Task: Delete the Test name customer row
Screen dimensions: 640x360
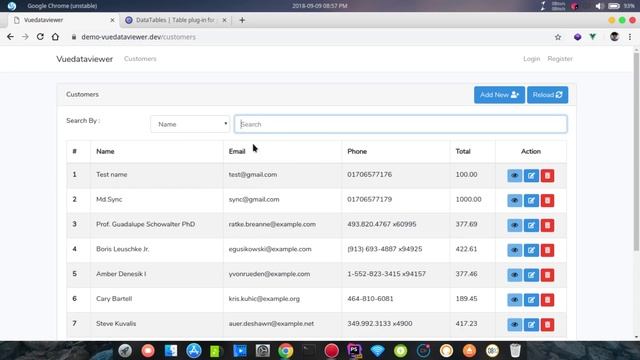Action: (x=547, y=176)
